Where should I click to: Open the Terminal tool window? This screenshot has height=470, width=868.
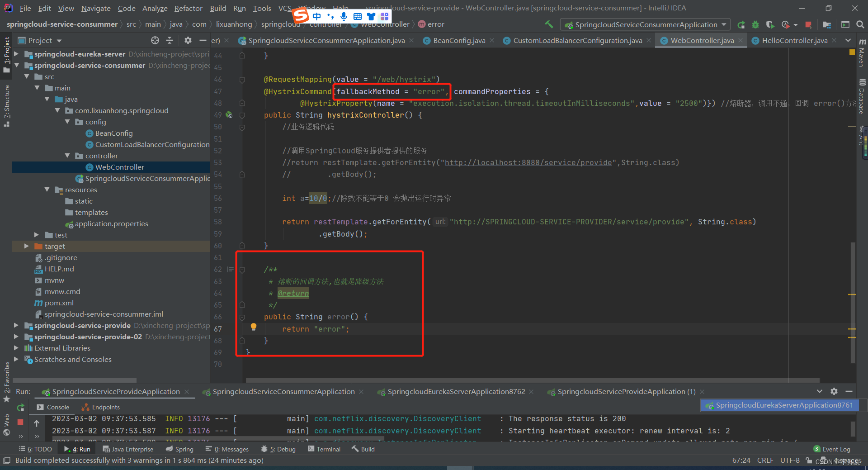coord(324,449)
